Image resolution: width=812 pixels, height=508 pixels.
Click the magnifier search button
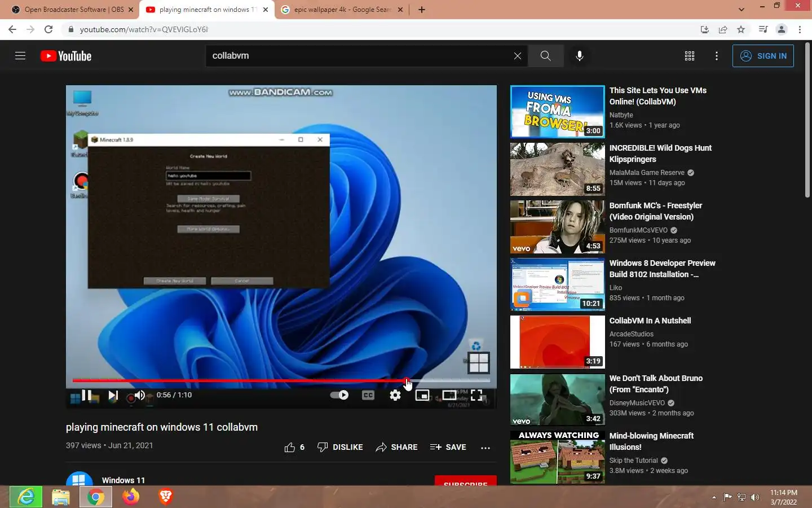545,56
